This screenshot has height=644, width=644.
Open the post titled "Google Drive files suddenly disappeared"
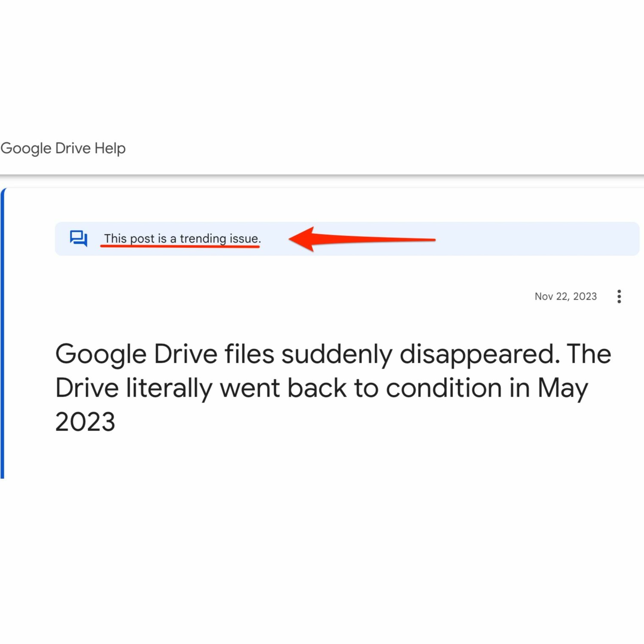tap(333, 354)
